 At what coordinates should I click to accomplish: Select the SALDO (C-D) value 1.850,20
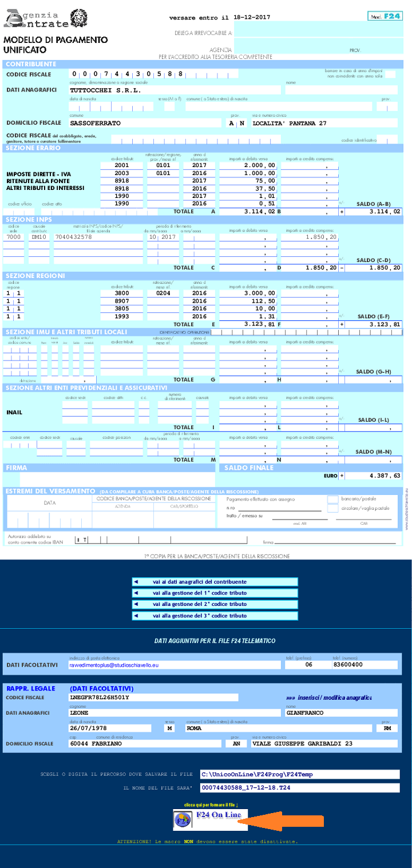(x=374, y=268)
